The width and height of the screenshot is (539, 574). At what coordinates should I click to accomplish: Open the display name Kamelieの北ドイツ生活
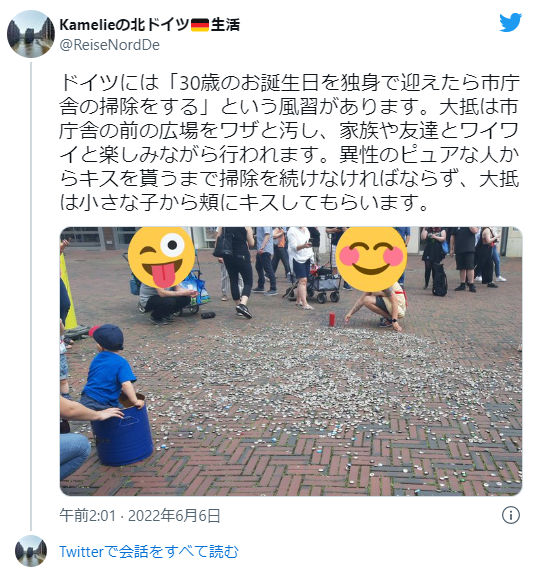pos(149,25)
